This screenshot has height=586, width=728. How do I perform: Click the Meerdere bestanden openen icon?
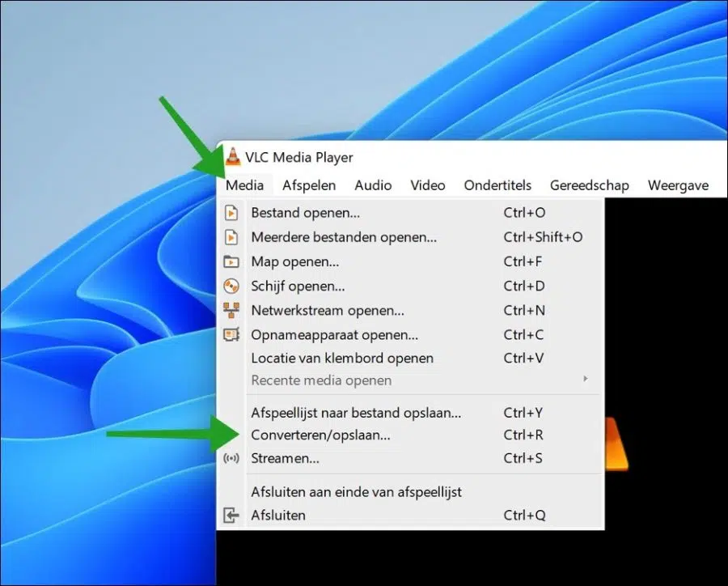[231, 237]
